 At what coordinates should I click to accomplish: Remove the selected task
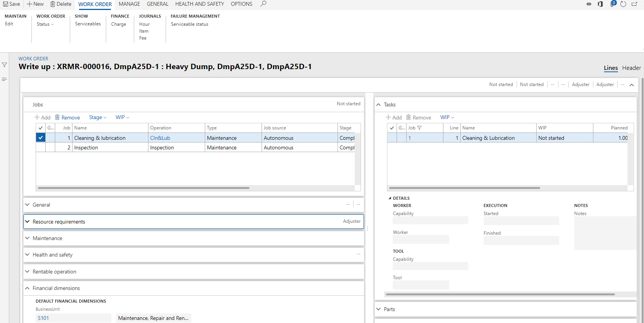click(419, 118)
